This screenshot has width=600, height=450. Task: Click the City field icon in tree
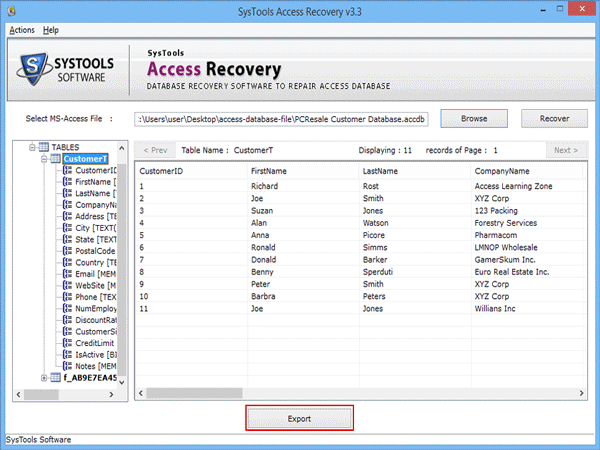67,228
